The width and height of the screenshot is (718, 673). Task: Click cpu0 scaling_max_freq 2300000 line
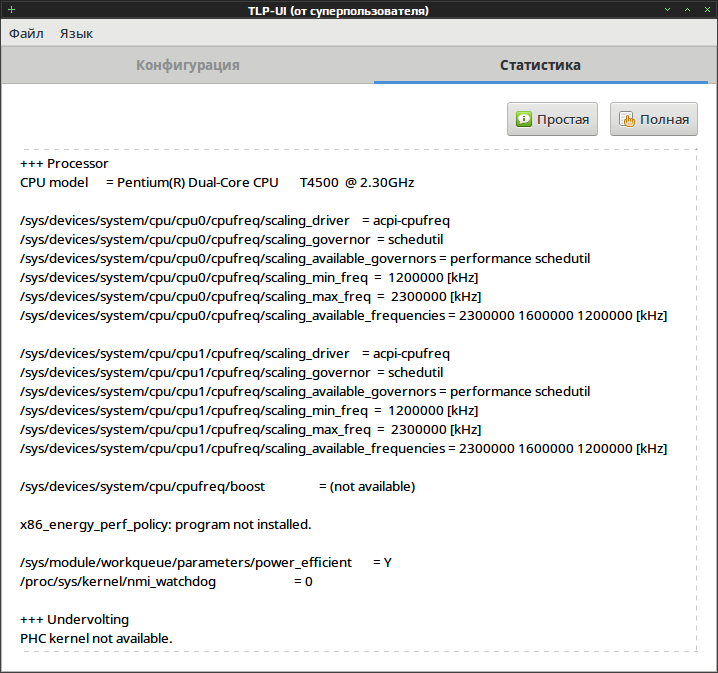click(x=250, y=297)
